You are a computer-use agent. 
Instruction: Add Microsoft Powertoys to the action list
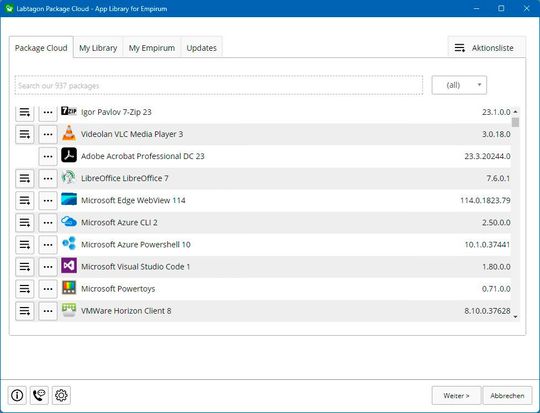(x=24, y=288)
